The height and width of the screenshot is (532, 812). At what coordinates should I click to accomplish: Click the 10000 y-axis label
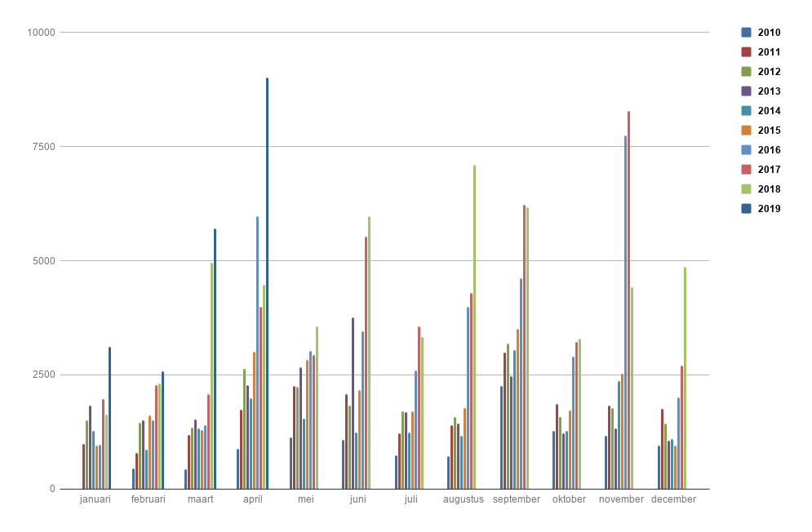coord(41,33)
